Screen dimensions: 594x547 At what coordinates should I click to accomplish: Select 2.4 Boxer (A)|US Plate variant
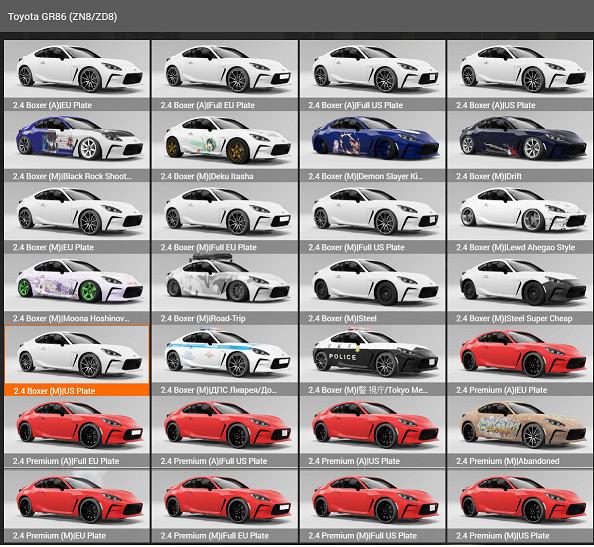pos(520,75)
